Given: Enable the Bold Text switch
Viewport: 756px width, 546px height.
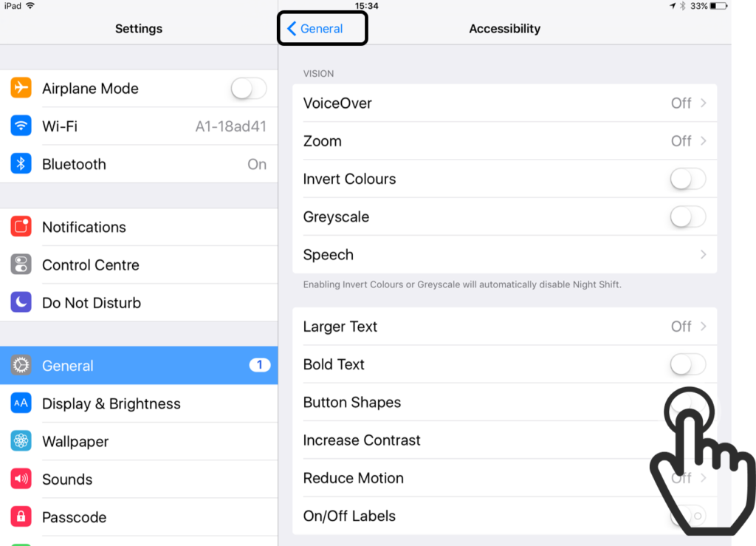Looking at the screenshot, I should 687,365.
